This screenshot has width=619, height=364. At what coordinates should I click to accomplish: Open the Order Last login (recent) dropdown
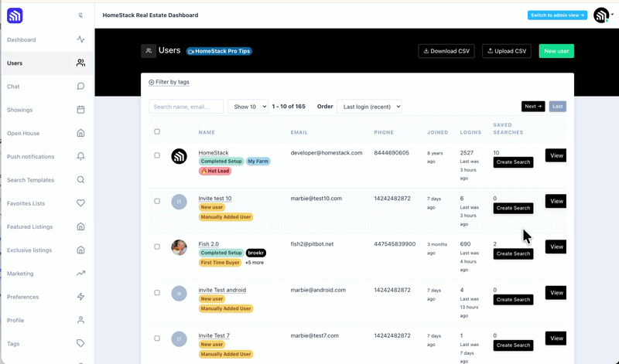pyautogui.click(x=369, y=107)
